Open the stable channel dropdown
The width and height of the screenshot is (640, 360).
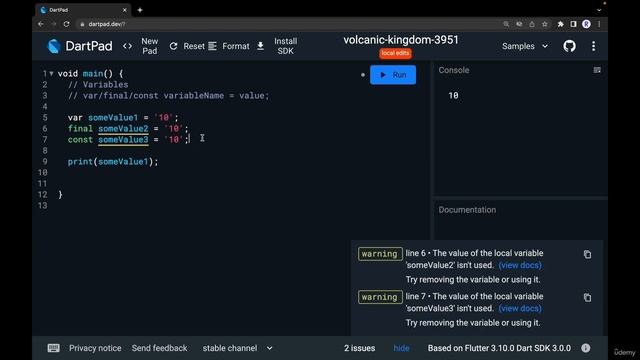(x=237, y=348)
